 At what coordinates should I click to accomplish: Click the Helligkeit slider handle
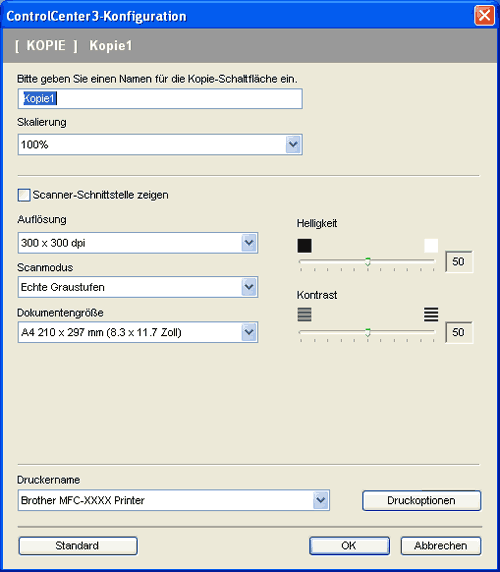[x=368, y=261]
